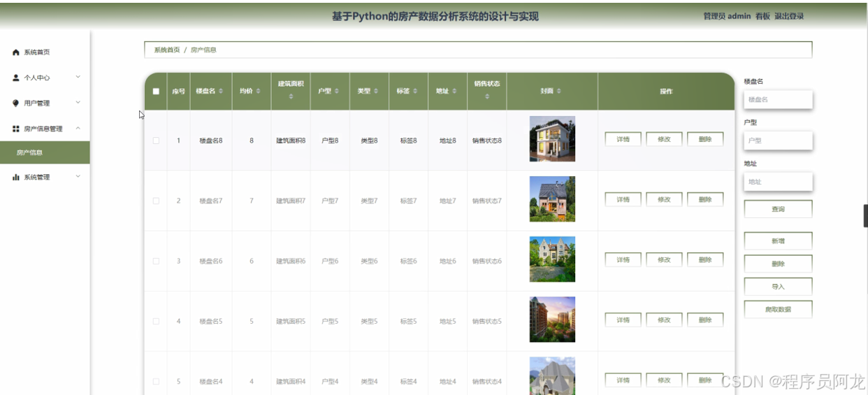Click the 爬取数据 button
The width and height of the screenshot is (868, 395).
click(778, 309)
